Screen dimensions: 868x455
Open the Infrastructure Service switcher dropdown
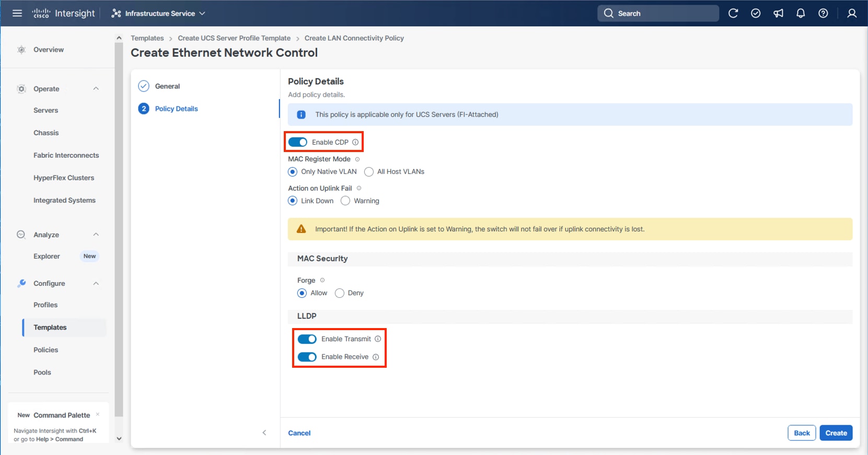pyautogui.click(x=158, y=14)
